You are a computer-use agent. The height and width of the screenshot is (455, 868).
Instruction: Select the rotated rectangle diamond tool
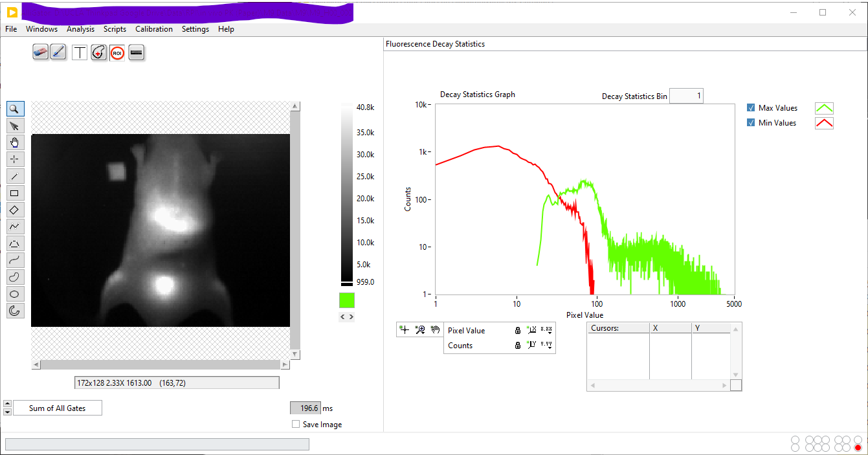point(14,210)
